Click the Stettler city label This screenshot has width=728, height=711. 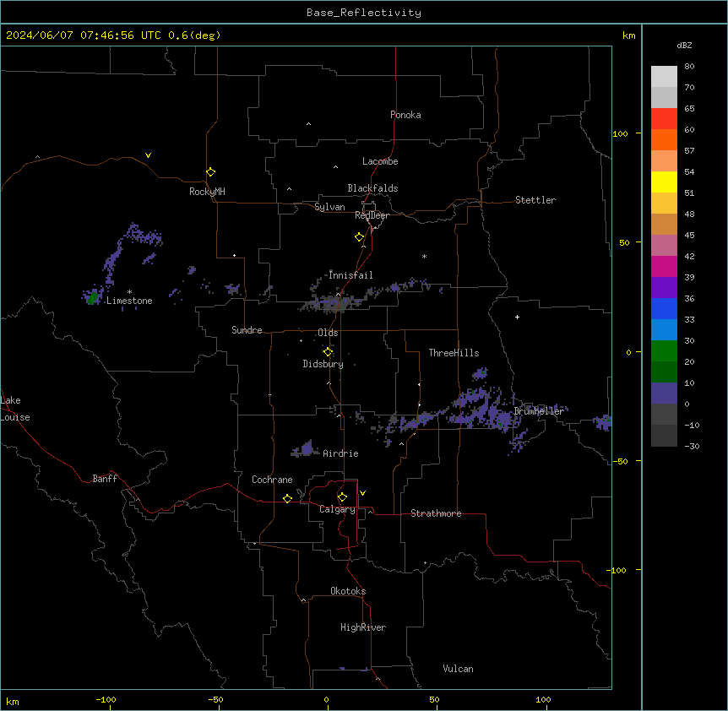535,200
